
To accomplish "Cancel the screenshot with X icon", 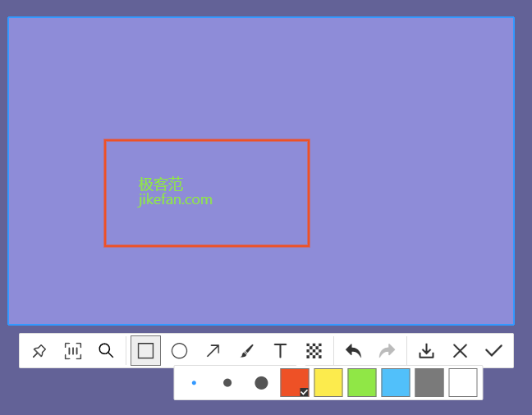I will click(460, 350).
